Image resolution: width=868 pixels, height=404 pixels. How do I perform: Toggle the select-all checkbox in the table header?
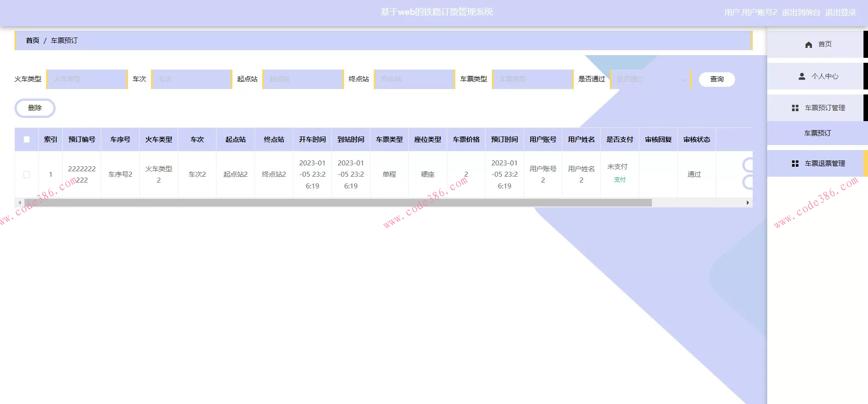pos(27,140)
